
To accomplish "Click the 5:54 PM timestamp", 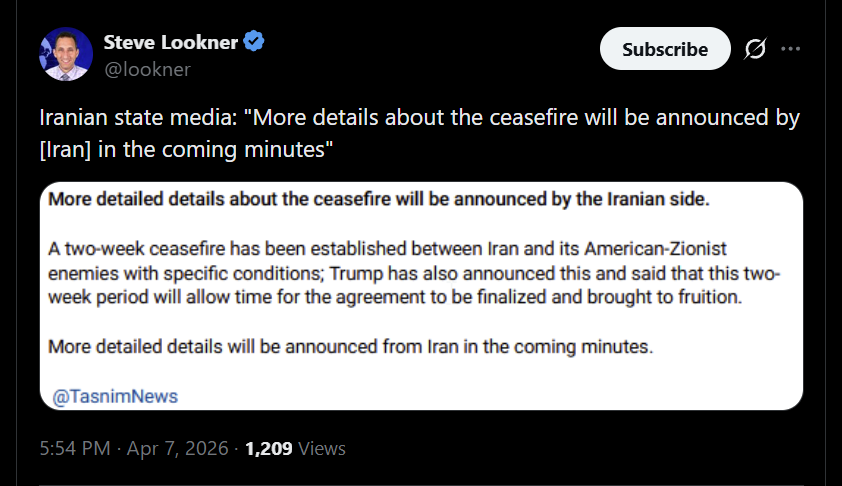I will pyautogui.click(x=75, y=448).
